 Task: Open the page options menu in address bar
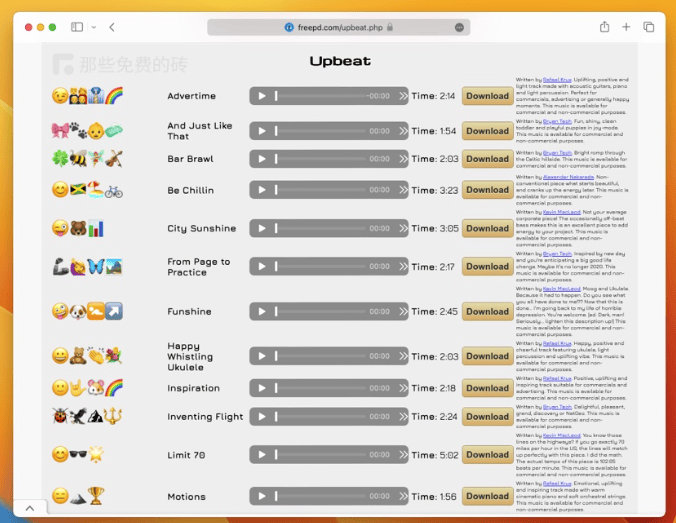pos(459,27)
